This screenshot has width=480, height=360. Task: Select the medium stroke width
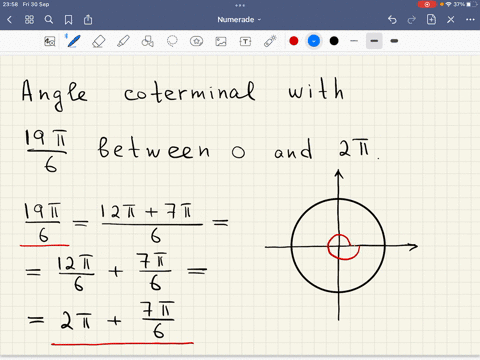pos(374,41)
